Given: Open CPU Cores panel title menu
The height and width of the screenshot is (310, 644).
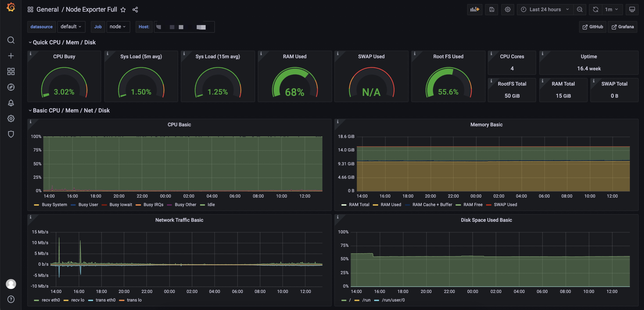Looking at the screenshot, I should tap(512, 56).
